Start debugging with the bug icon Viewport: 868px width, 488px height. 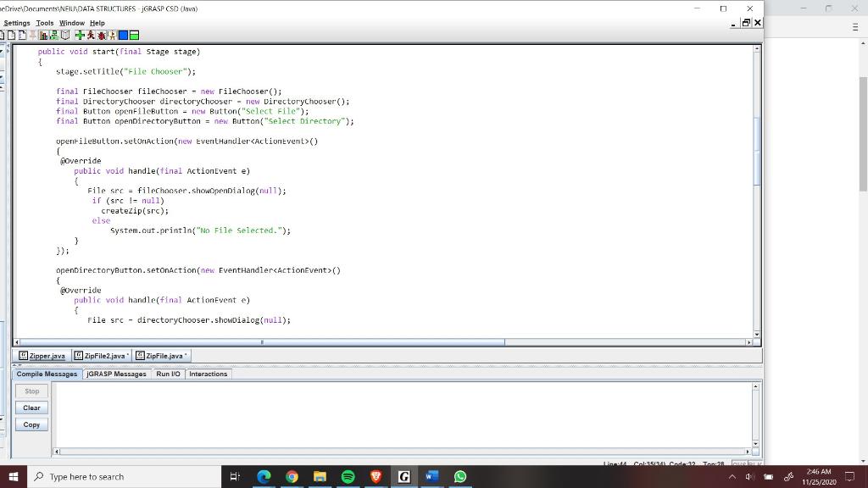pyautogui.click(x=102, y=35)
